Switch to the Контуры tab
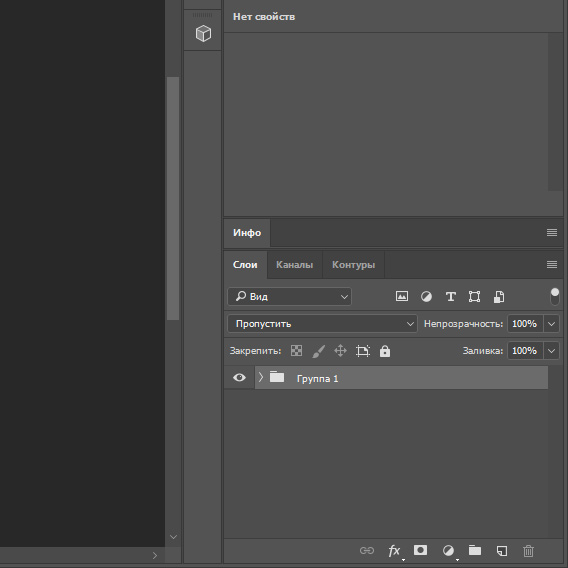 tap(354, 265)
